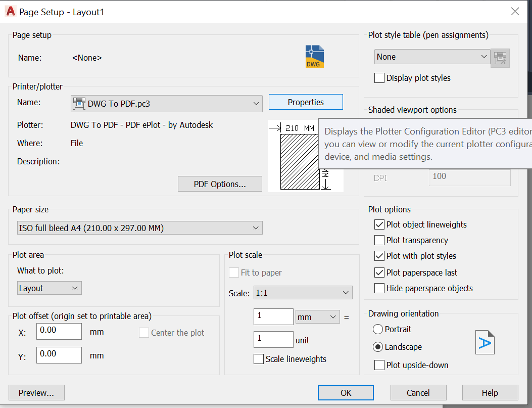Open the mm units dropdown
532x408 pixels.
click(x=318, y=317)
